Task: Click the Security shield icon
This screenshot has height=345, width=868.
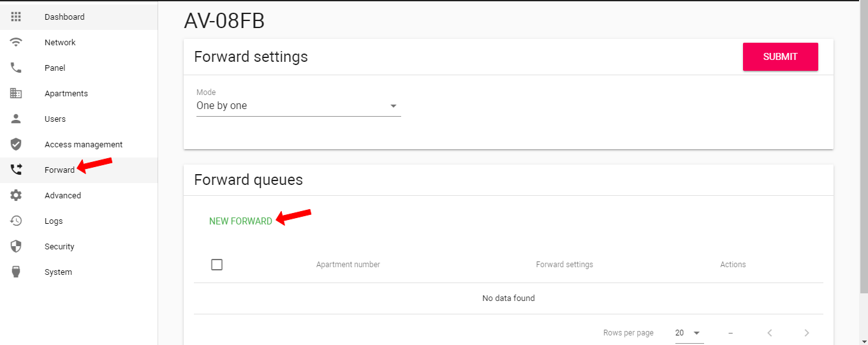Action: pyautogui.click(x=17, y=246)
